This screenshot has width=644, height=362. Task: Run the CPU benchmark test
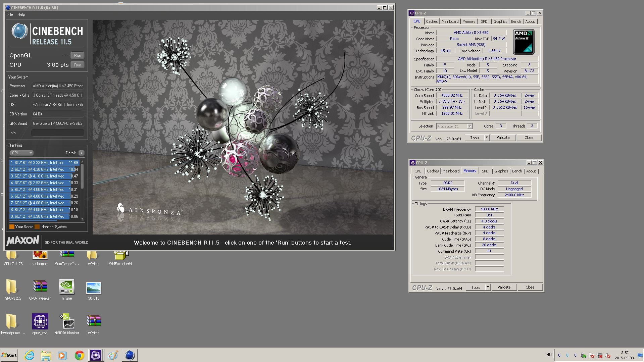pos(78,65)
